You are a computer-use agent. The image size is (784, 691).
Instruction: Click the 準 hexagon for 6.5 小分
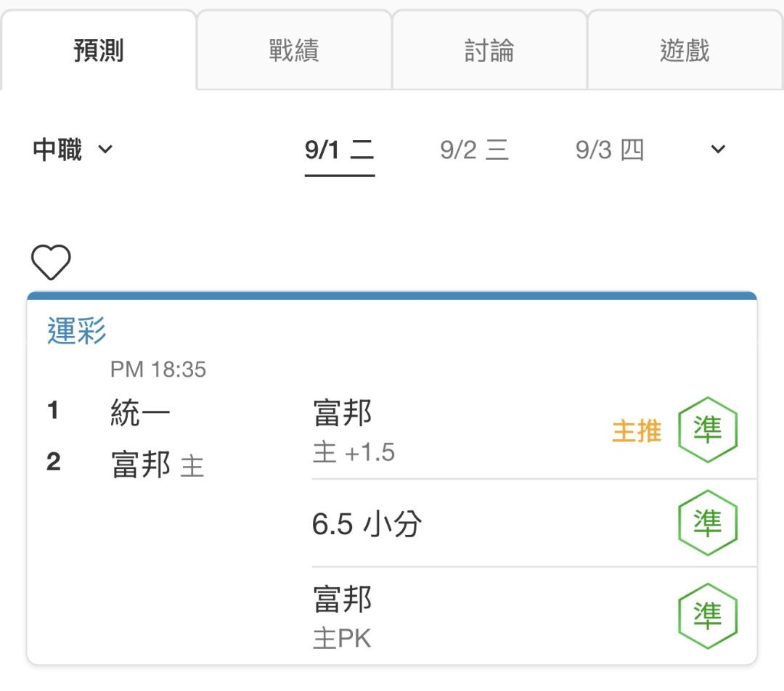click(x=708, y=523)
